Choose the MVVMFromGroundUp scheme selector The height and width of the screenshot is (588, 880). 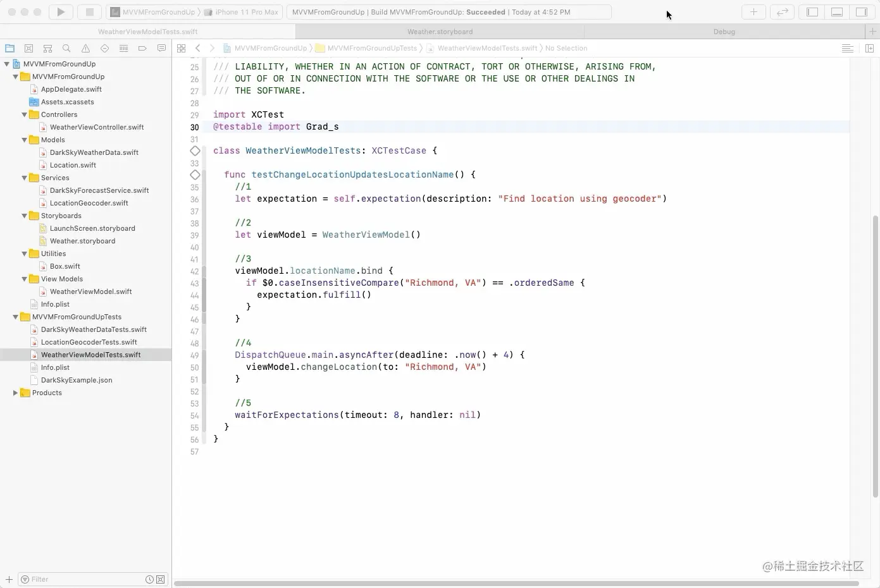pyautogui.click(x=153, y=12)
